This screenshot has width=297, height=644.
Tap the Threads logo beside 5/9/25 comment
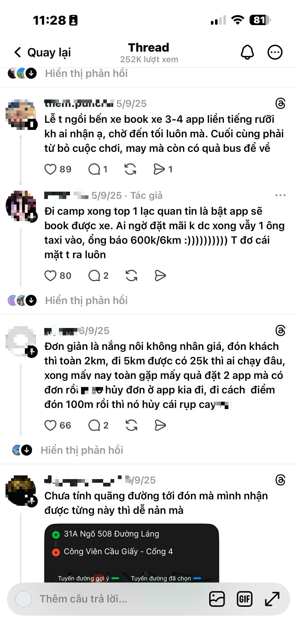coord(280,103)
